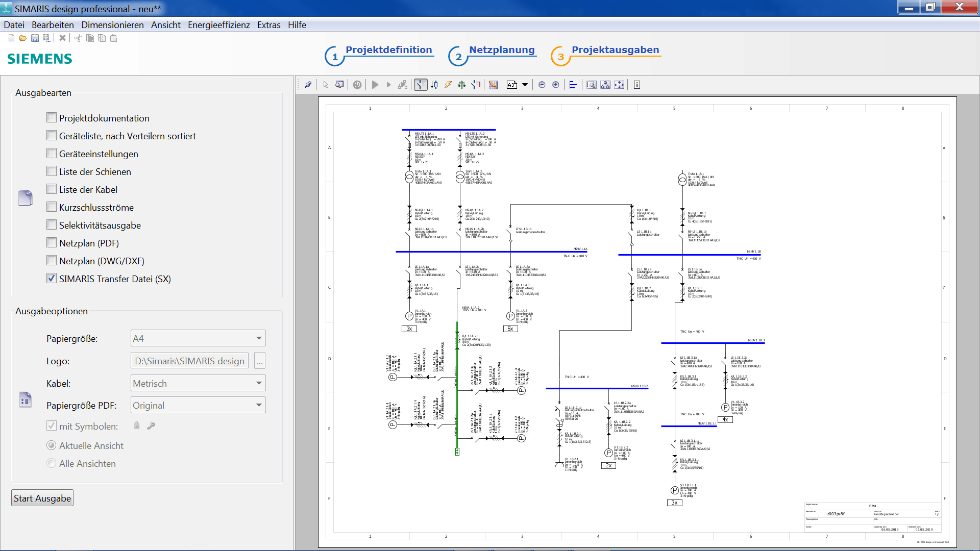Click the zoom out minus icon
Screen dimensions: 980x551
(542, 85)
